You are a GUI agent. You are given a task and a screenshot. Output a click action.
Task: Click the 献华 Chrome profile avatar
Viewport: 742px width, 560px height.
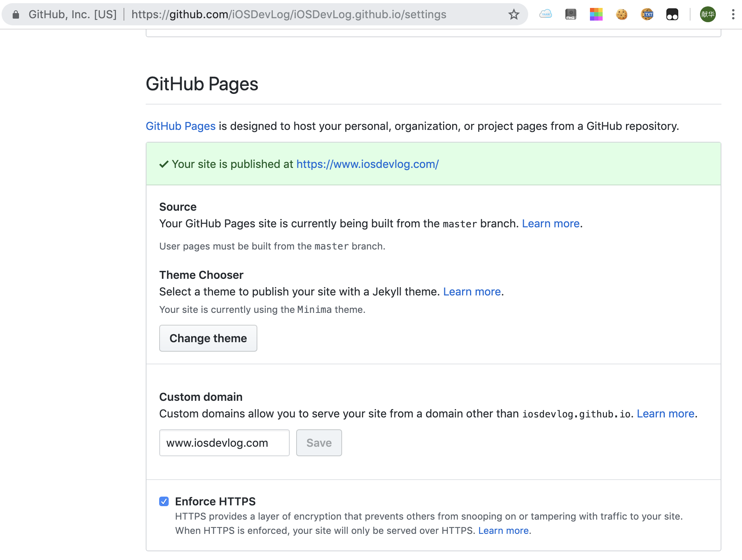coord(708,14)
